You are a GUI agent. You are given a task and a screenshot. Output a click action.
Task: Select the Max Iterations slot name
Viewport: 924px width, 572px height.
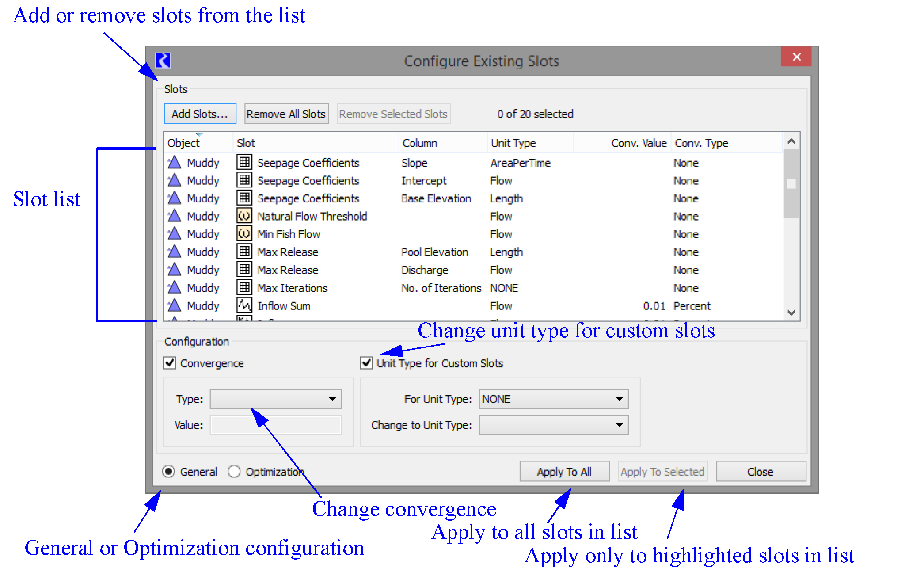292,287
